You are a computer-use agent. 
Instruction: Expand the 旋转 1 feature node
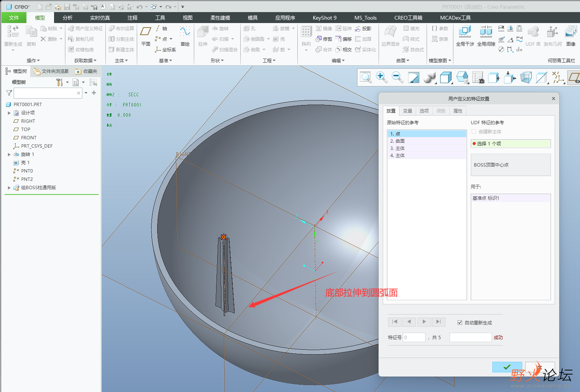pyautogui.click(x=9, y=154)
